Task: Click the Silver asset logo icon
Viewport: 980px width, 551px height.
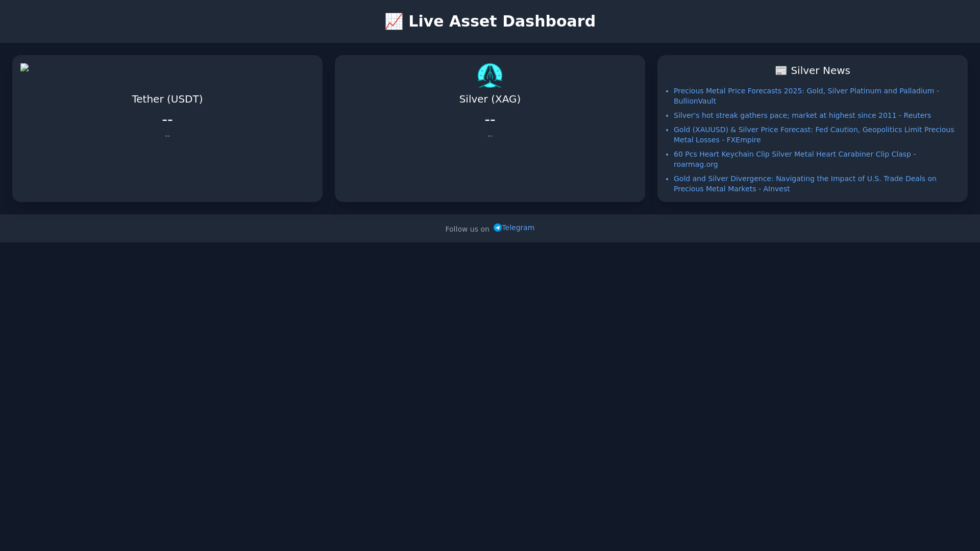Action: (490, 76)
